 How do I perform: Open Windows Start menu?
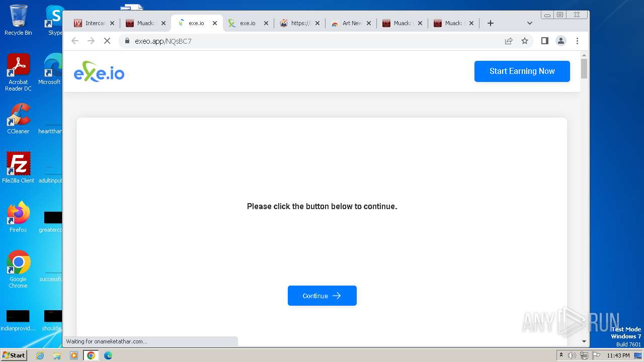click(x=14, y=355)
